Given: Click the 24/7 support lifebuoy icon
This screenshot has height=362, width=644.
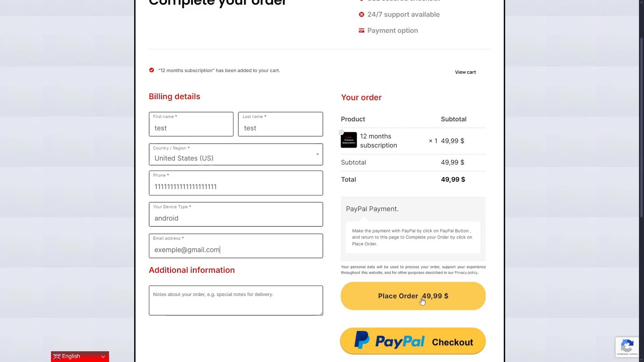Looking at the screenshot, I should click(x=361, y=14).
